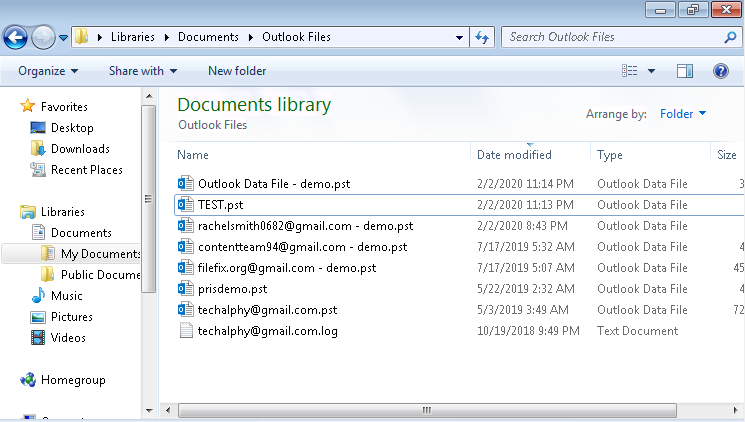Click the Text Document type cell
Screen dimensions: 745x422
pyautogui.click(x=637, y=331)
